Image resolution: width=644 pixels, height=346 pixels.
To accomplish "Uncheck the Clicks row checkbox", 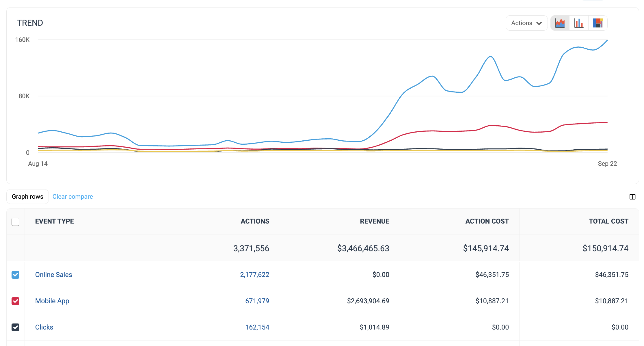I will pyautogui.click(x=16, y=327).
